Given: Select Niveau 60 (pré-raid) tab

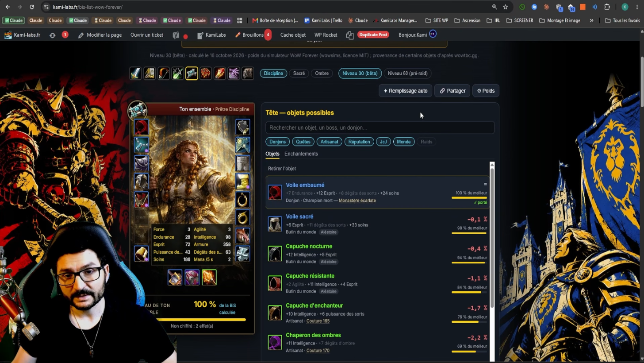Looking at the screenshot, I should click(x=407, y=73).
